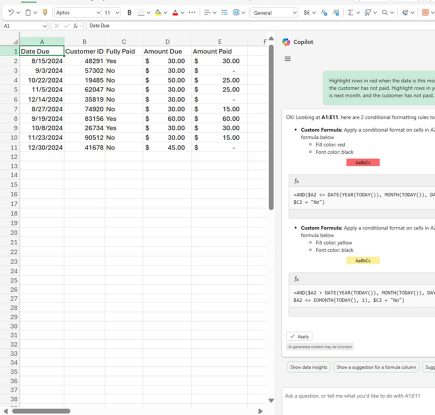435x415 pixels.
Task: Click the Merge cells icon
Action: 236,13
